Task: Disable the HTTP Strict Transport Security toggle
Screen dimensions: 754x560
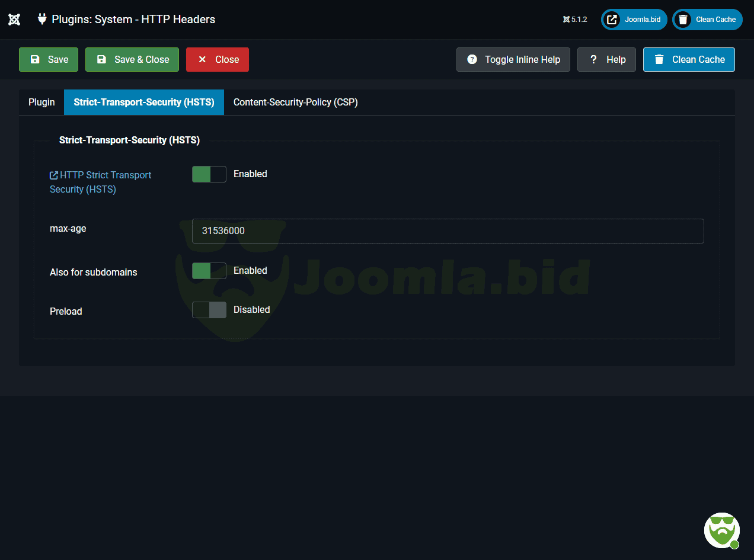Action: [209, 174]
